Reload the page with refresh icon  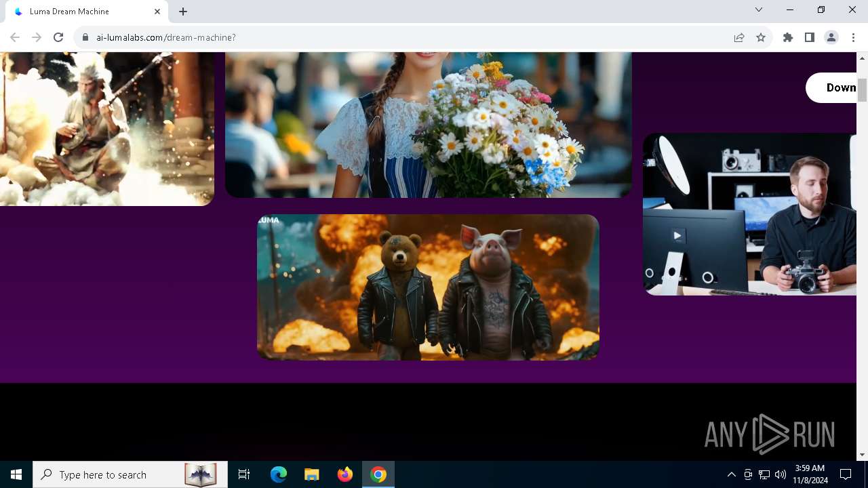(58, 37)
